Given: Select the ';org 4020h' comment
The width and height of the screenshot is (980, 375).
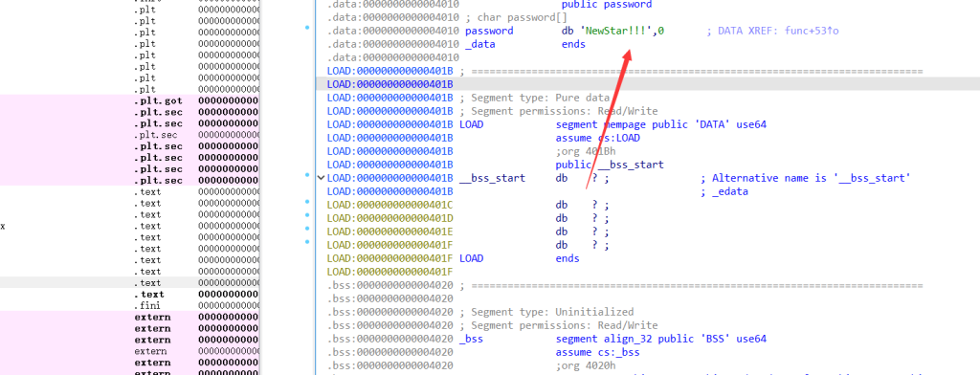Looking at the screenshot, I should pos(586,365).
